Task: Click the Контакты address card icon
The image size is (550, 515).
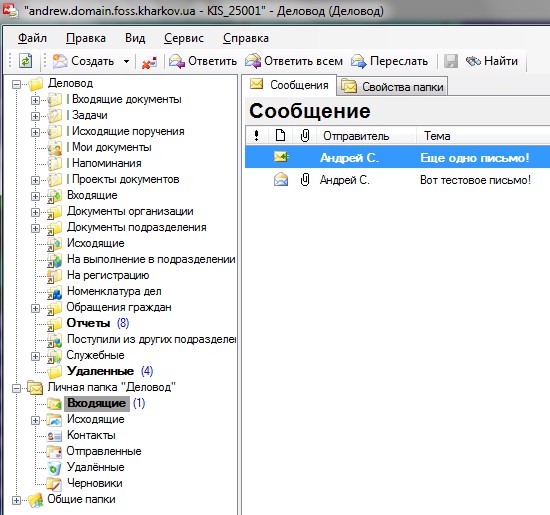Action: click(55, 436)
